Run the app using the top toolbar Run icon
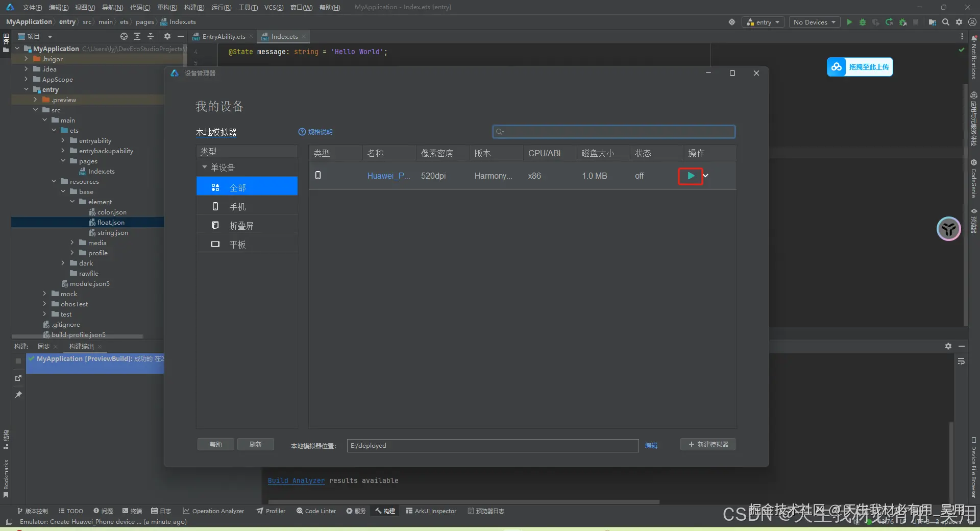 tap(849, 22)
